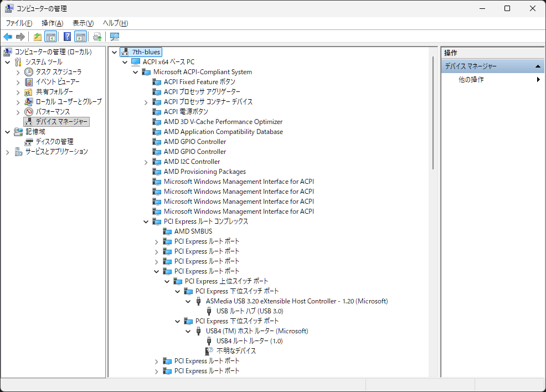Select AMD 3D V-Cache Performance Optimizer
Screen dimensions: 546x392
(x=223, y=122)
